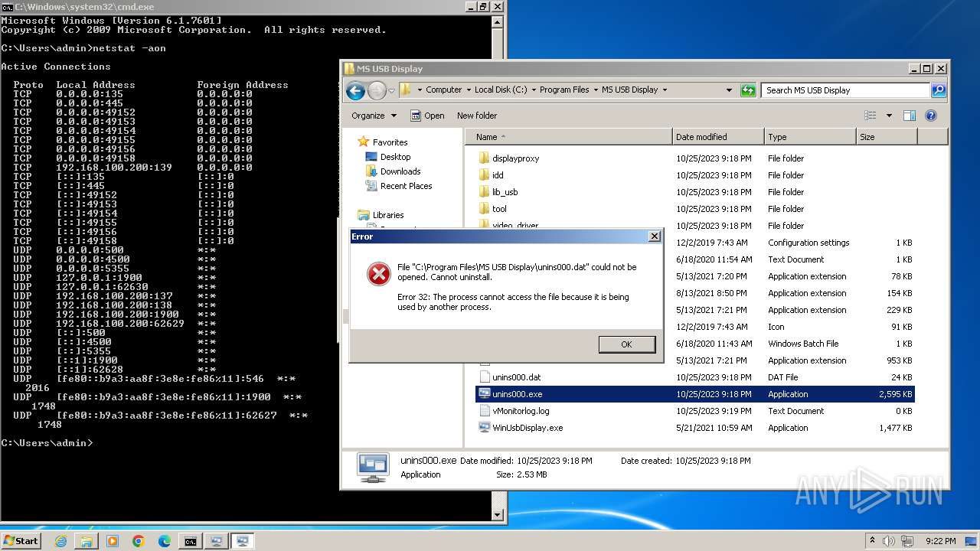Close the Error dialog with X

[x=655, y=236]
